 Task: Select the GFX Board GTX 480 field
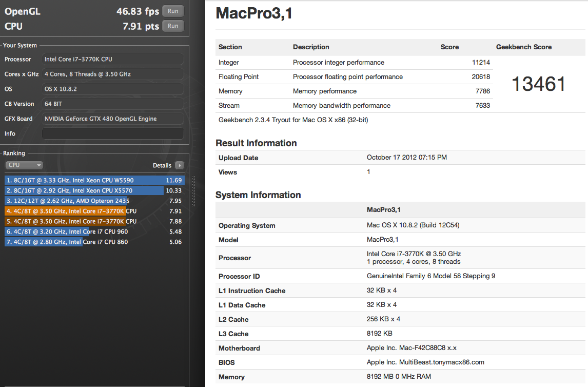click(113, 119)
